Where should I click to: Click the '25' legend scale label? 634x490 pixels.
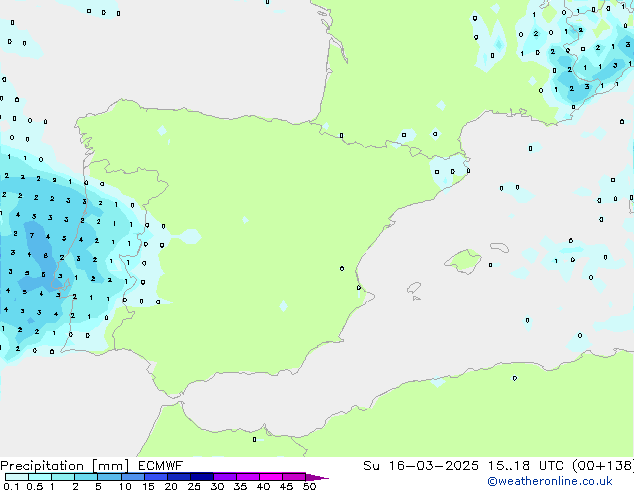(194, 486)
